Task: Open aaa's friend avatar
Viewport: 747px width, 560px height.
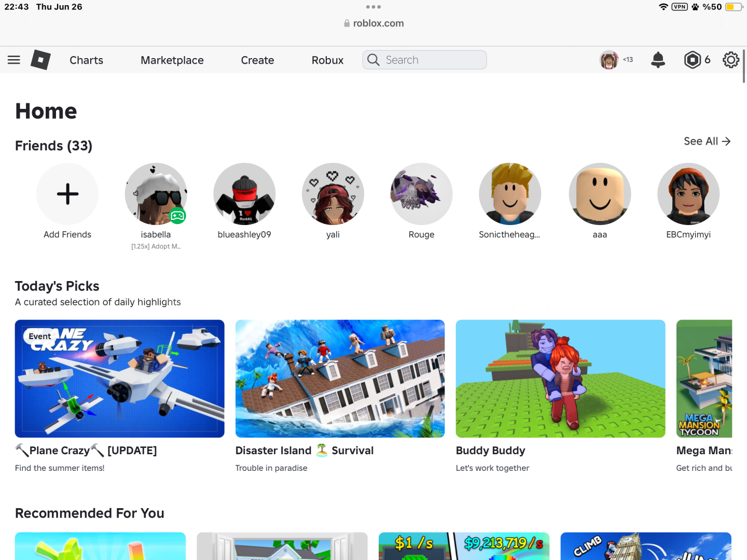Action: 600,194
